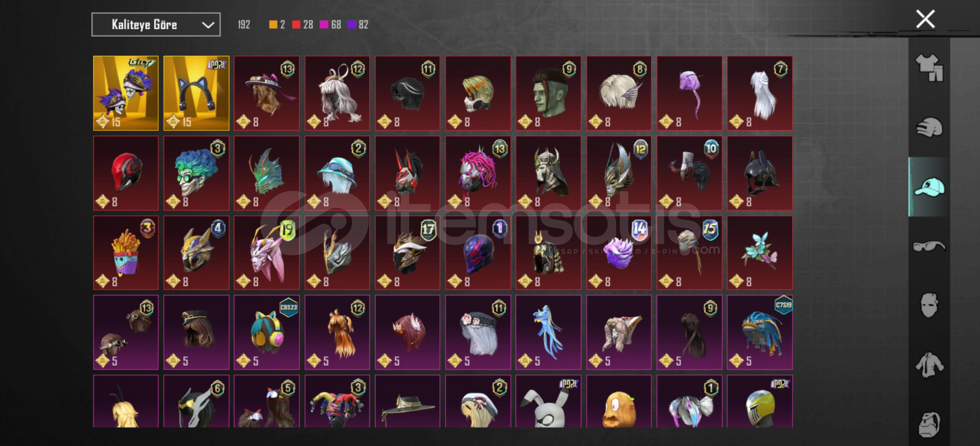This screenshot has height=446, width=980.
Task: Filter by the purple quality swatch
Action: point(352,25)
